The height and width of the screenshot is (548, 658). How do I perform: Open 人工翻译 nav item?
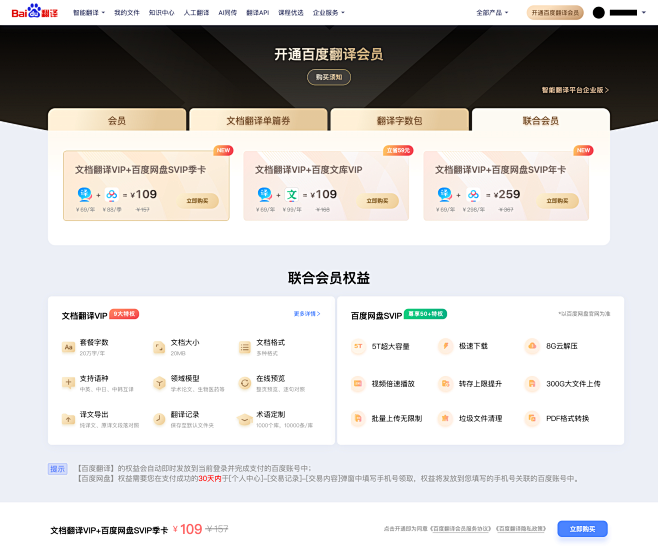(196, 13)
